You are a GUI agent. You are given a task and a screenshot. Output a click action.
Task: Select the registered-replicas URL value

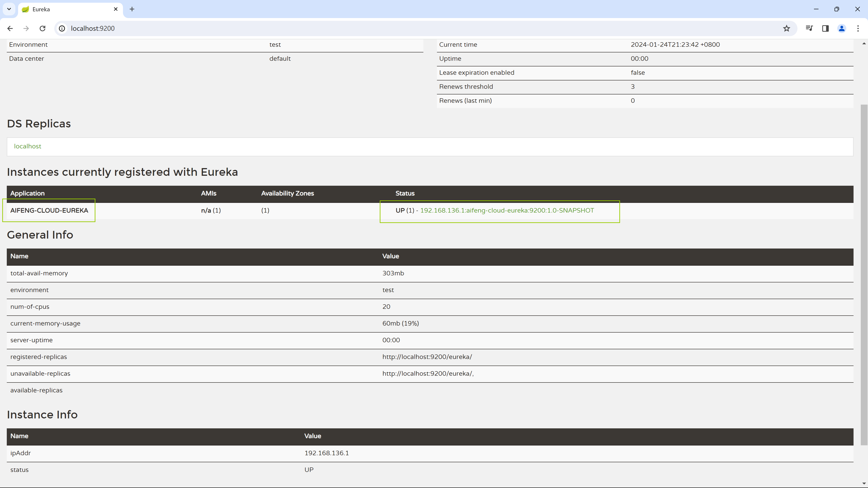(x=427, y=357)
